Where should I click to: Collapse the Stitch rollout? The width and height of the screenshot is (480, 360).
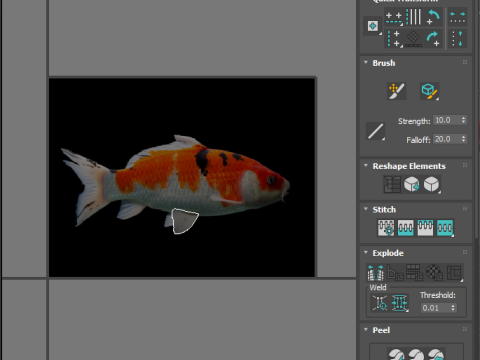coord(366,209)
